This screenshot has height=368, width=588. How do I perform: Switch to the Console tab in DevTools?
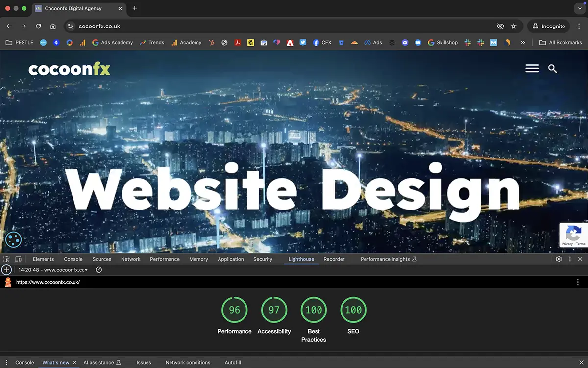[x=73, y=259]
